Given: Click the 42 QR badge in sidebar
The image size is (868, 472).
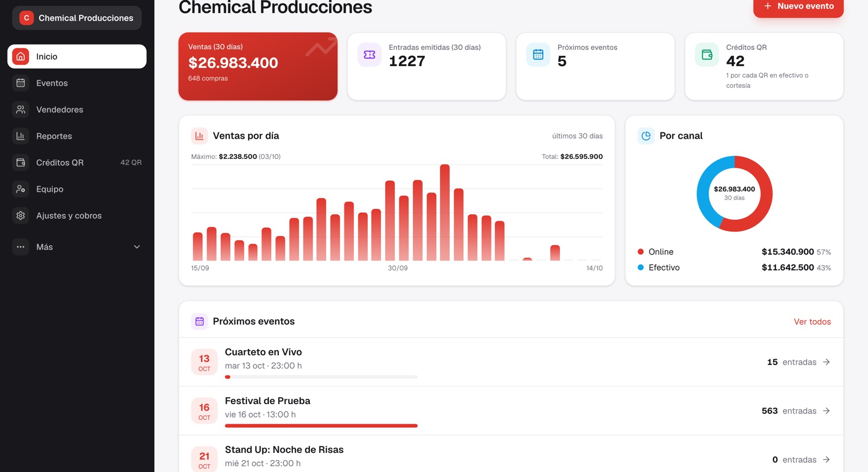Looking at the screenshot, I should [x=131, y=163].
